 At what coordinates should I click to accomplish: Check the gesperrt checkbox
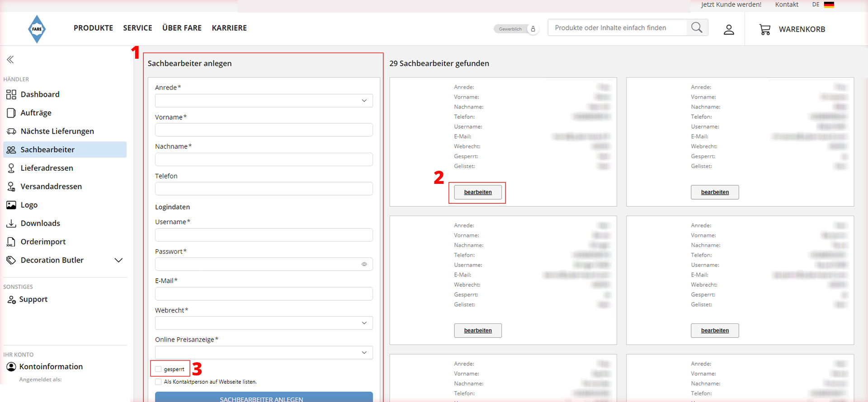(158, 369)
